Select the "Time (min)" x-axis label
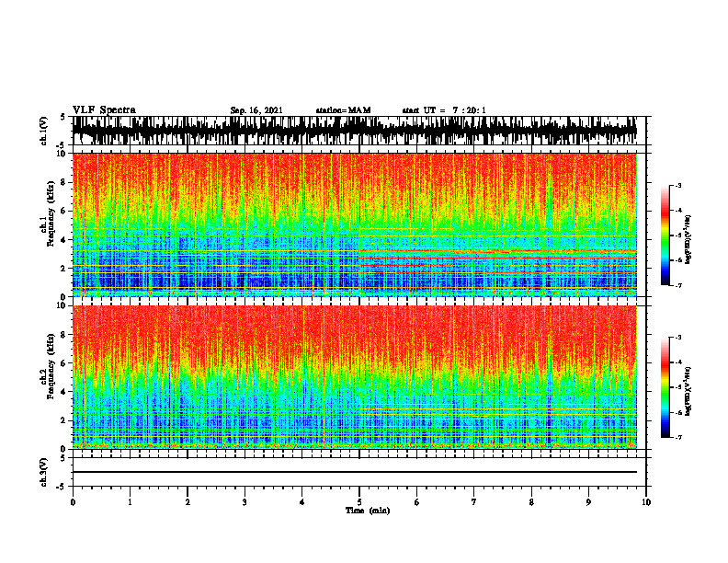Image resolution: width=728 pixels, height=563 pixels. 368,511
